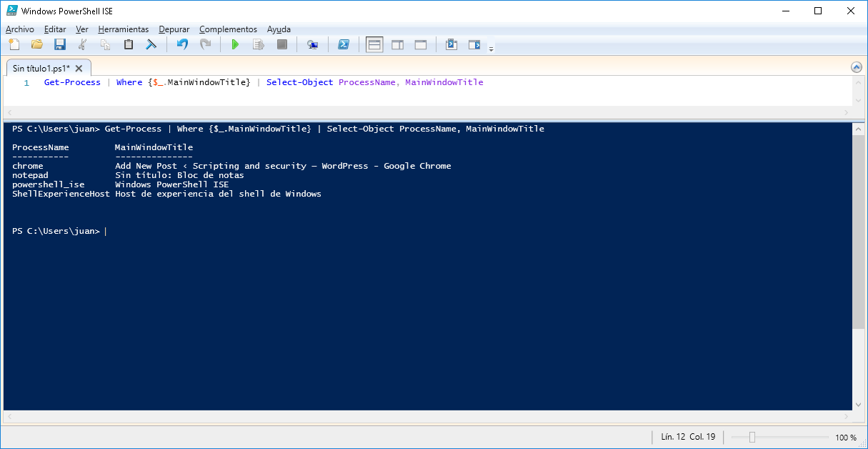Image resolution: width=868 pixels, height=449 pixels.
Task: Create a new script file
Action: (14, 44)
